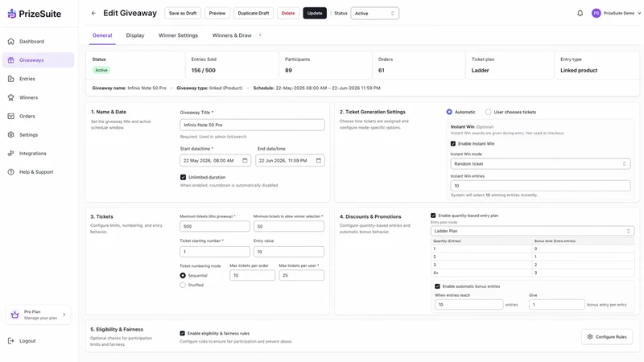644x362 pixels.
Task: Select the User chooses tickets radio
Action: point(488,112)
